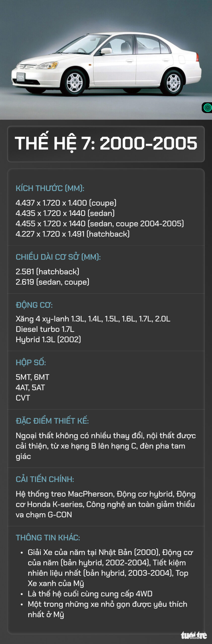Click the "Hybrid 1.3L (2002)" engine line
The width and height of the screenshot is (212, 644).
48,339
